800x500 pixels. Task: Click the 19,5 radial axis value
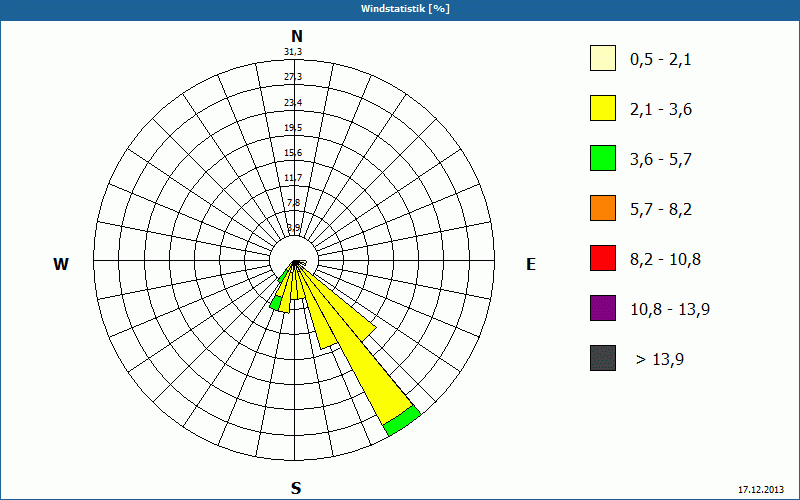(x=293, y=128)
